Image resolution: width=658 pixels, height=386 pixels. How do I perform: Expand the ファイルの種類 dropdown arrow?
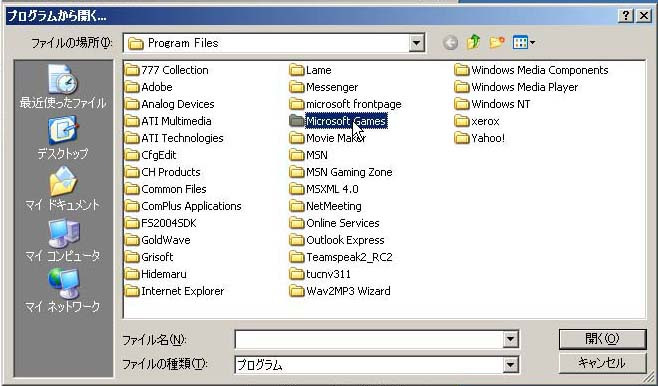tap(510, 365)
